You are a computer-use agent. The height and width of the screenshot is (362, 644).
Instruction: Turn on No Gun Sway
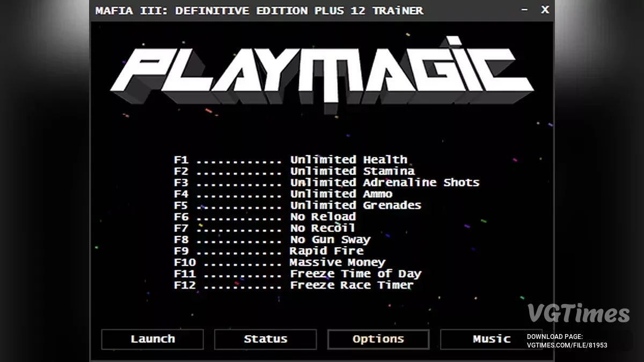330,239
